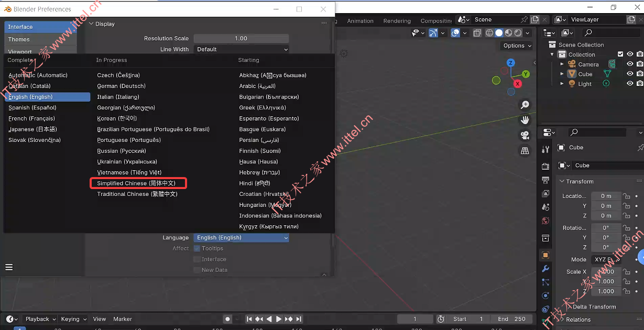Open the Tool properties tab with wrench-screwdriver icon

tap(545, 149)
